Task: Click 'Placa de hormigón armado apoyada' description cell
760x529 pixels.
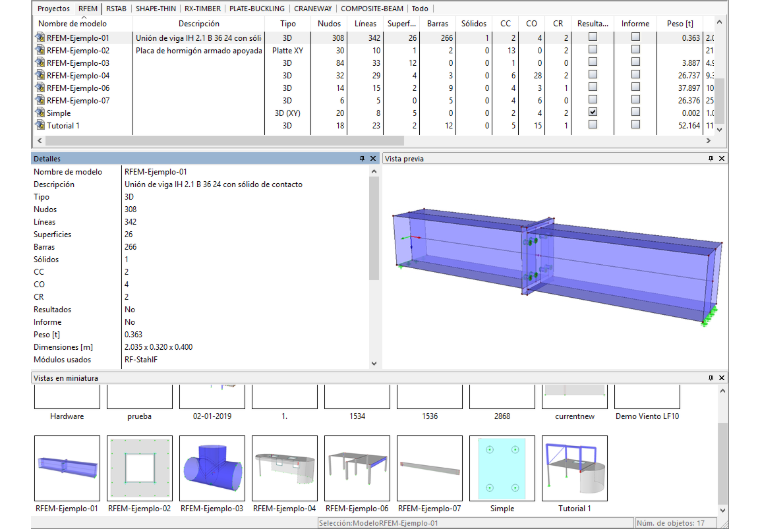Action: (199, 50)
